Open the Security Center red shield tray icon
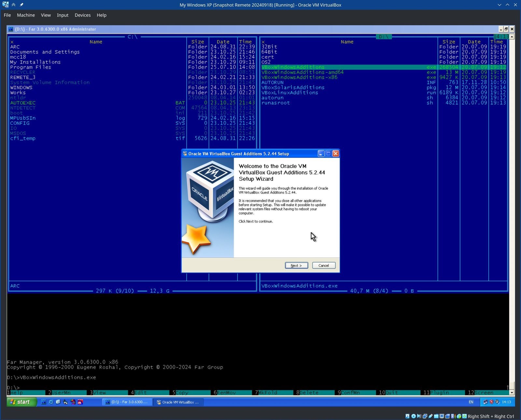This screenshot has height=420, width=521. [491, 402]
